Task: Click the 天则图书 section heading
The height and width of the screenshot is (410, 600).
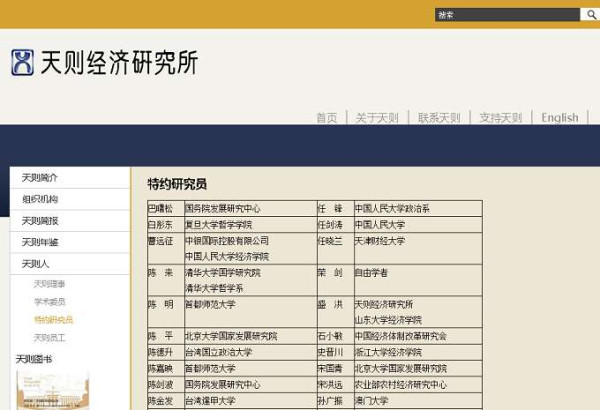Action: (x=34, y=359)
